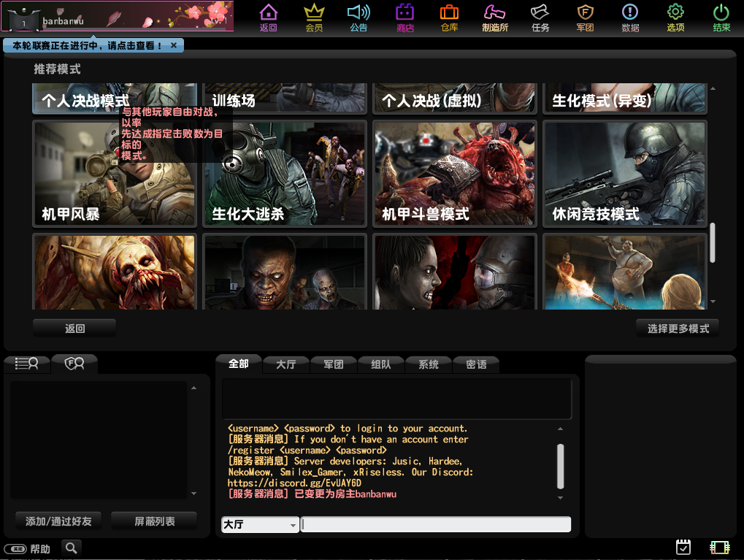Click the 选择更多模式 button
This screenshot has height=560, width=744.
click(x=678, y=329)
